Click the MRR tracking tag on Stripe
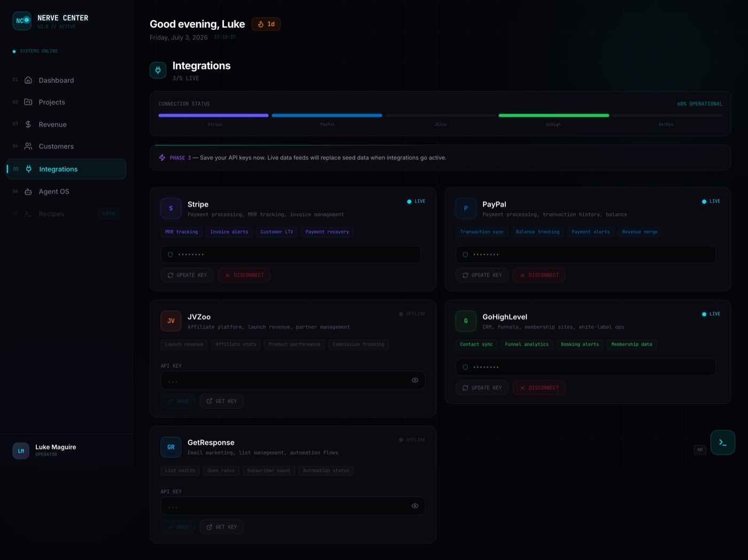Image resolution: width=748 pixels, height=560 pixels. pyautogui.click(x=182, y=232)
